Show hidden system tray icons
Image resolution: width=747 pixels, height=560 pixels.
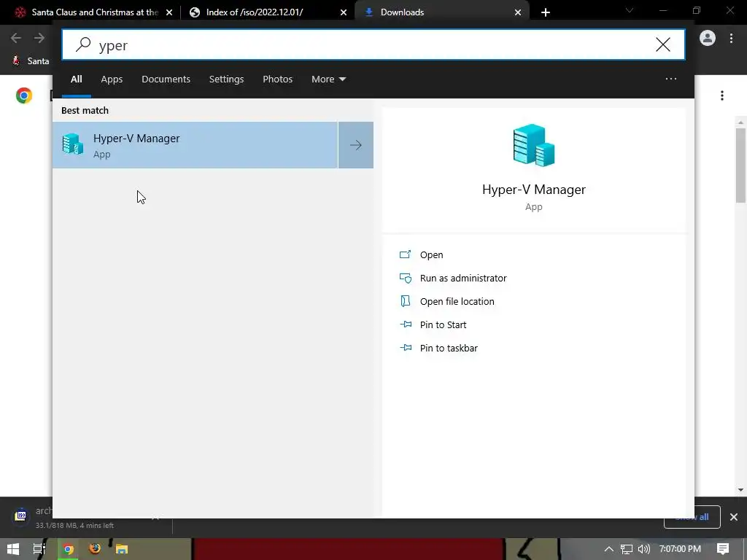click(608, 549)
